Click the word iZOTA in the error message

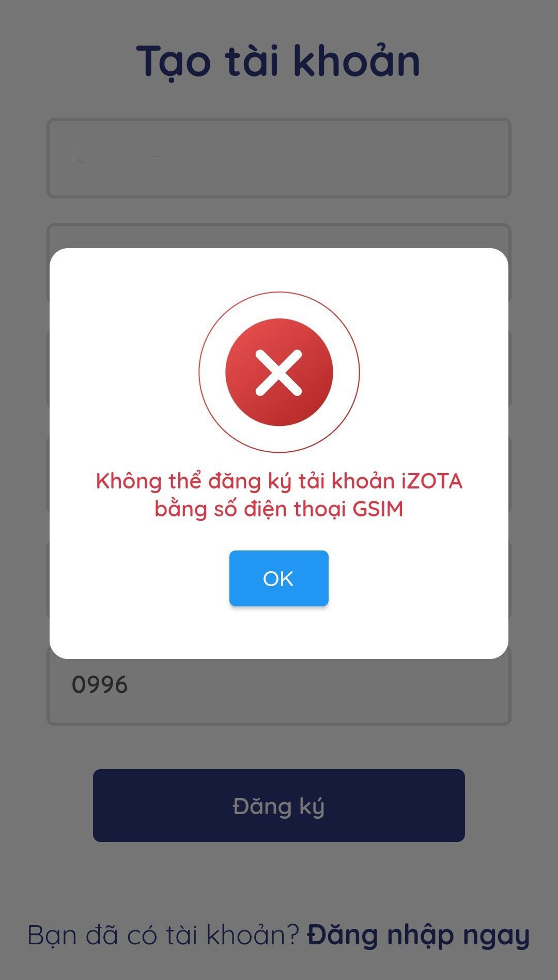(432, 481)
